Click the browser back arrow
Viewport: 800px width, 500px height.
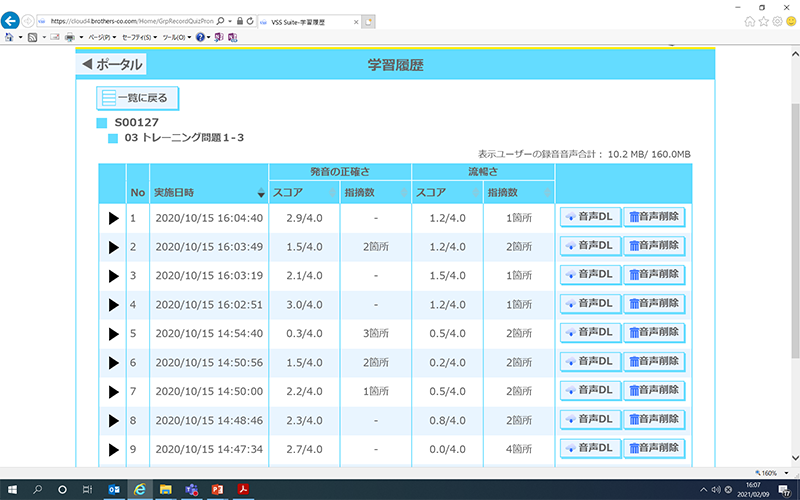pos(13,20)
